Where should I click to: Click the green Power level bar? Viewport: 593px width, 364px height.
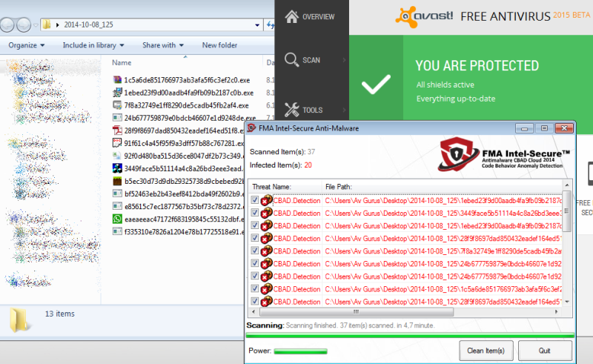coord(301,351)
